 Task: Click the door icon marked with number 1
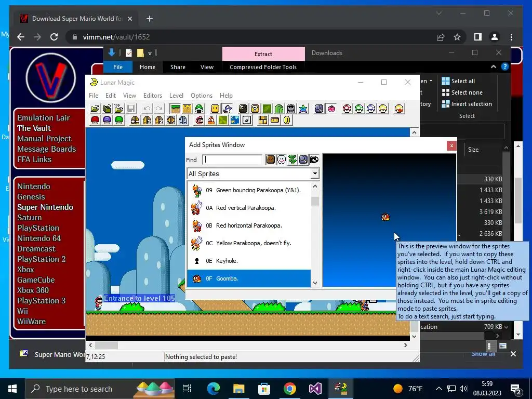(x=147, y=120)
